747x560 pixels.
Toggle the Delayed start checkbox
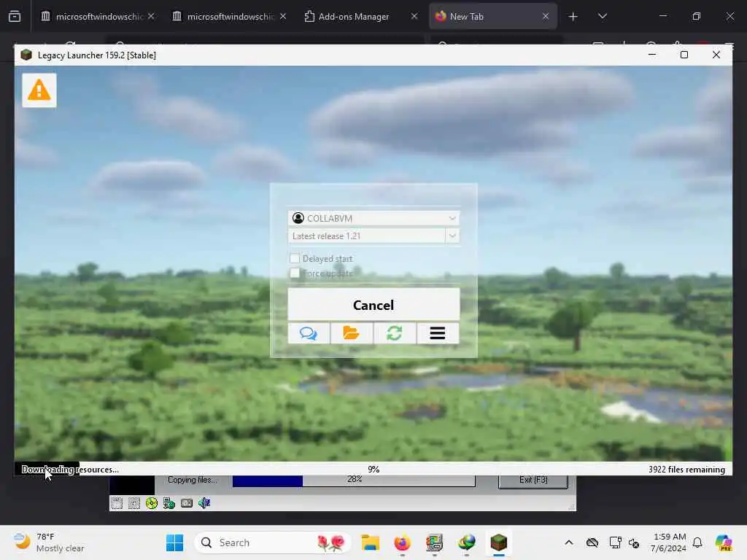click(x=295, y=258)
